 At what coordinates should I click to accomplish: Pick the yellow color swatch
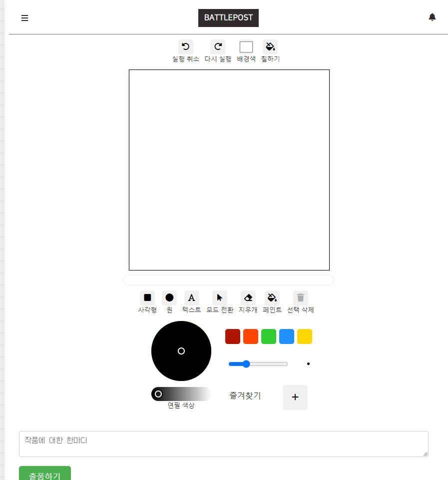coord(305,336)
